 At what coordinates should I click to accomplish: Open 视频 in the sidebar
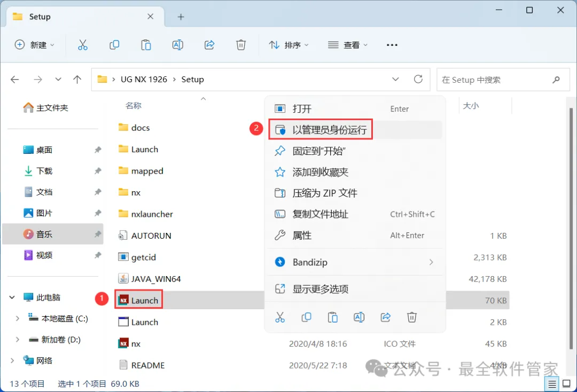pos(38,255)
